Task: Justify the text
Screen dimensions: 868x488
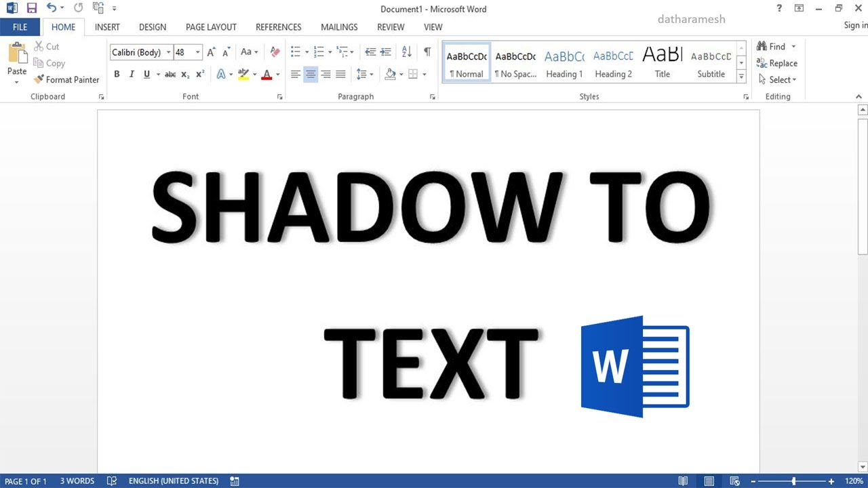Action: (x=340, y=75)
